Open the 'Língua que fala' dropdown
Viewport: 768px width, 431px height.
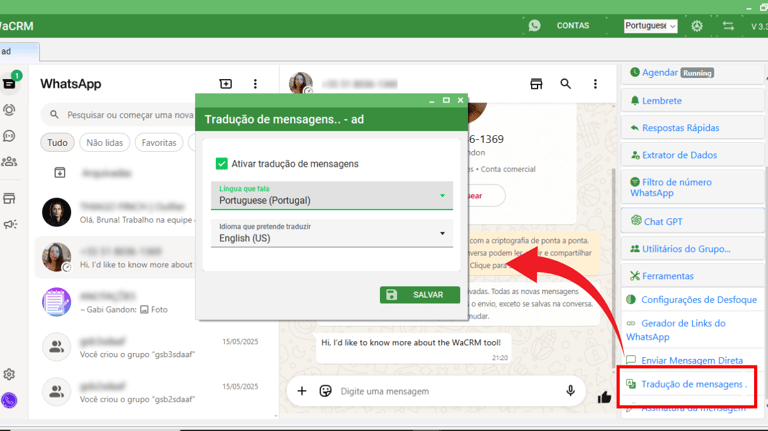click(x=332, y=196)
